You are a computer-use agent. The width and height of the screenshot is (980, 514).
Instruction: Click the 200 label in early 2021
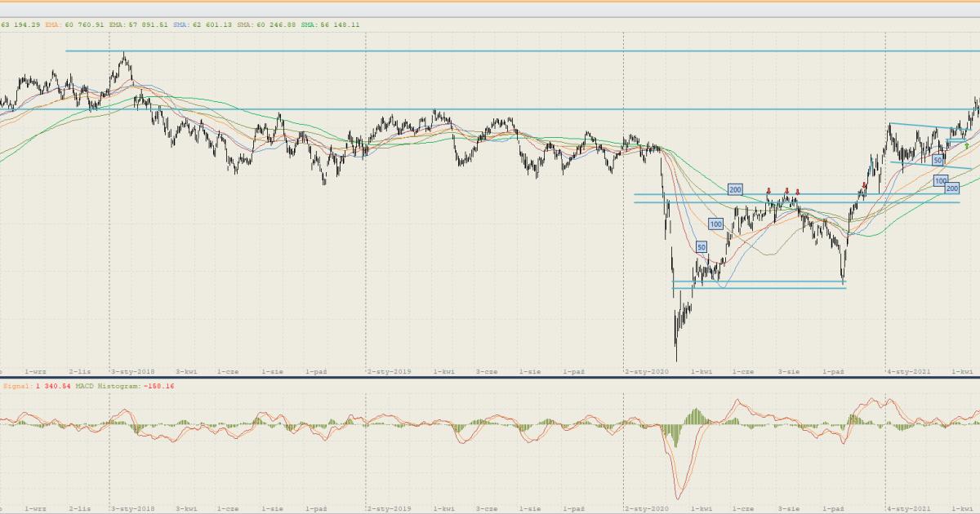tap(951, 188)
